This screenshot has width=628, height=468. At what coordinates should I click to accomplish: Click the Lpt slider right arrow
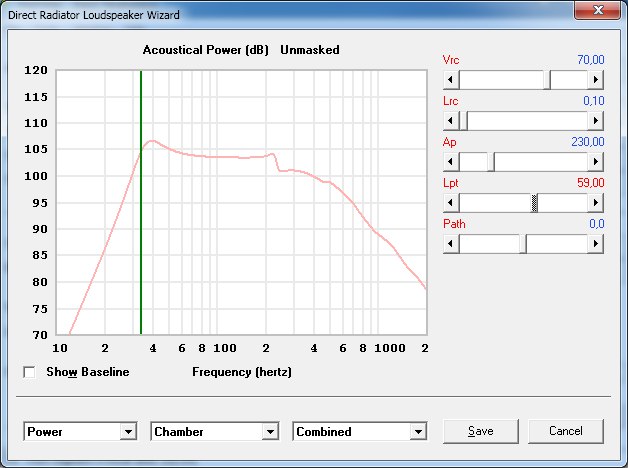click(x=596, y=203)
